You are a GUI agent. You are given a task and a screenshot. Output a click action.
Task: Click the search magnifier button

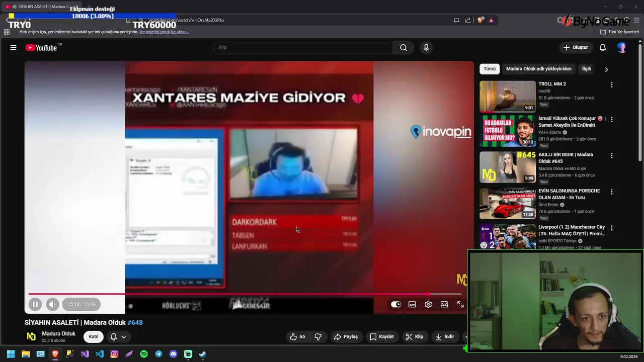point(404,48)
